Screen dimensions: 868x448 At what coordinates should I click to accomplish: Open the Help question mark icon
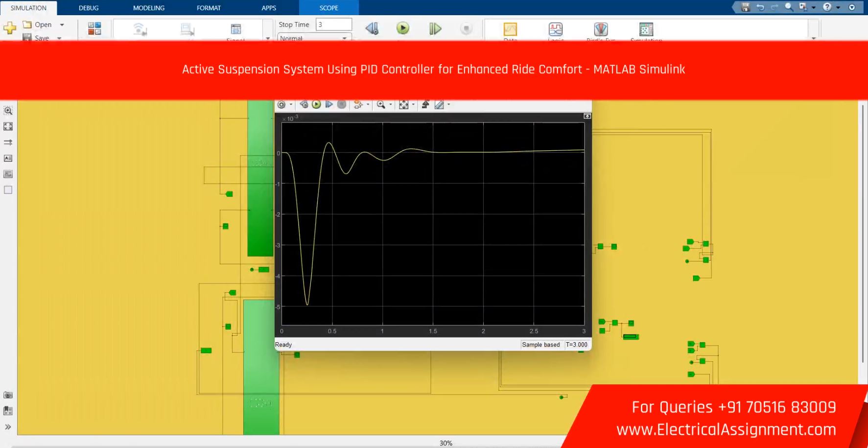(827, 7)
